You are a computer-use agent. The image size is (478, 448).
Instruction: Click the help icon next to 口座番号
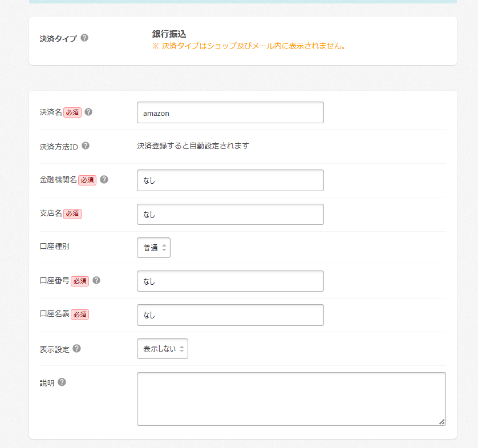click(96, 280)
